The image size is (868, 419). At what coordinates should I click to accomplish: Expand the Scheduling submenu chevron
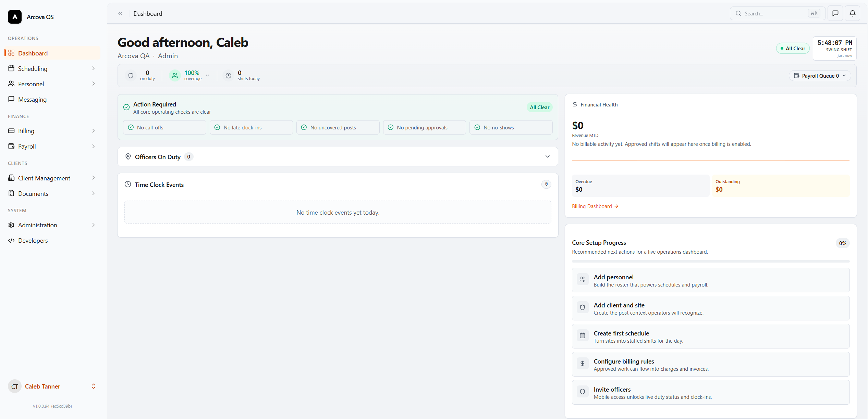click(x=94, y=68)
